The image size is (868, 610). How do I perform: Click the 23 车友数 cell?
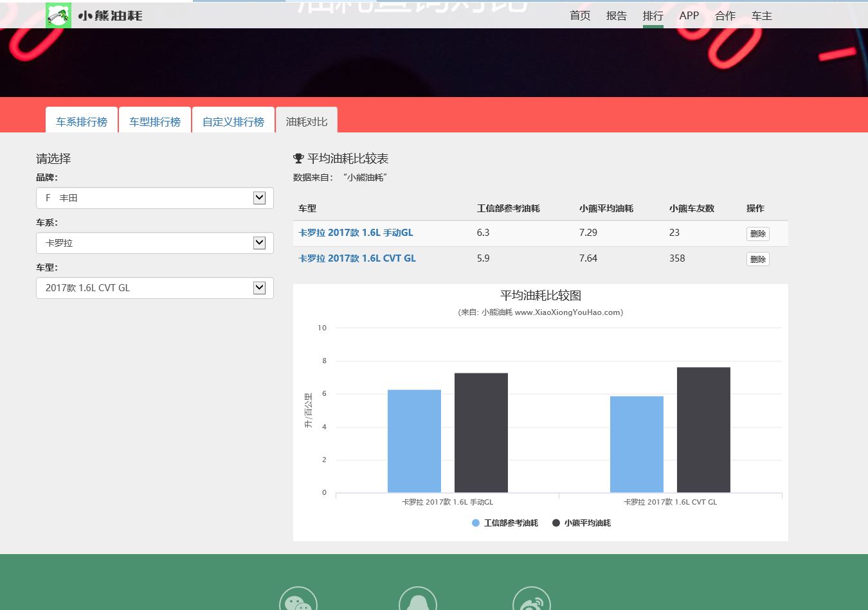click(674, 233)
